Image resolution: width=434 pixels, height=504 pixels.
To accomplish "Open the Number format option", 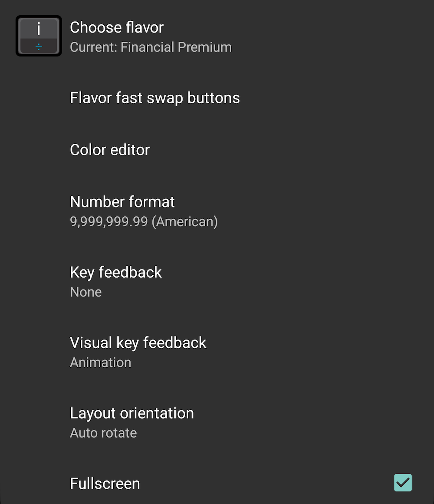I will (217, 211).
